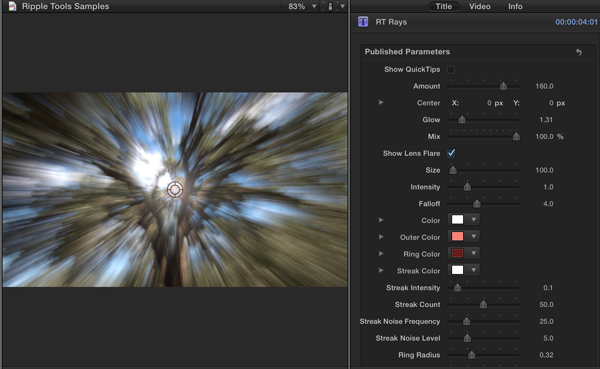Switch to the Video tab
This screenshot has height=369, width=600.
[479, 6]
